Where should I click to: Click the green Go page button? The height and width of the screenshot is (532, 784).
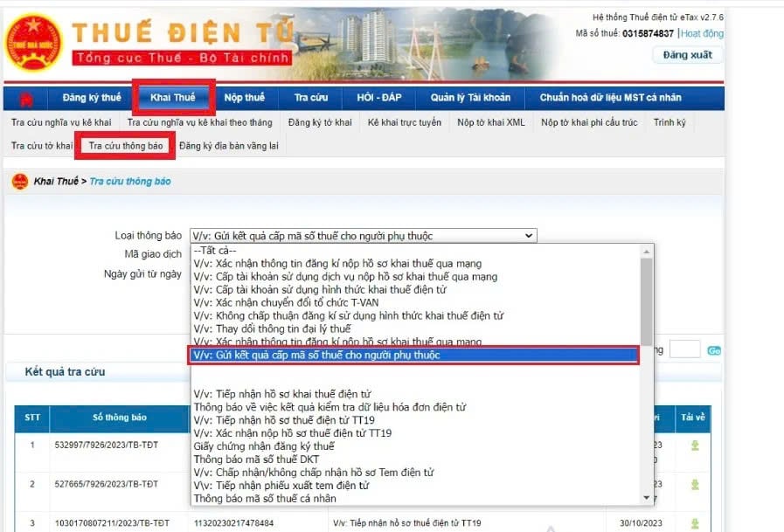coord(714,350)
